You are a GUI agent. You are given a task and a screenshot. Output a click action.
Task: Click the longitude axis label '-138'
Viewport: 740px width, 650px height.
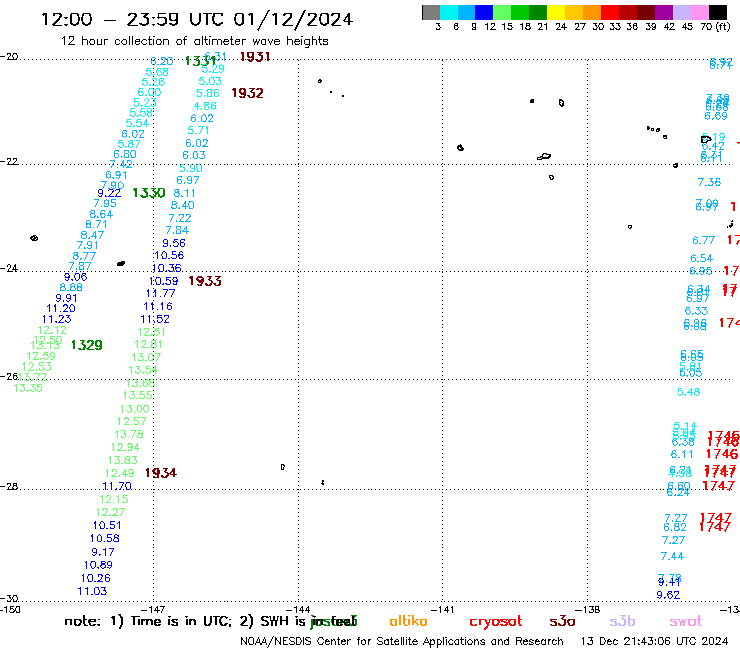[588, 609]
